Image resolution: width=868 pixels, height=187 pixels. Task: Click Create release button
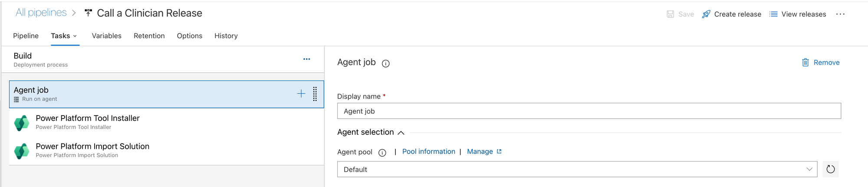click(x=732, y=14)
